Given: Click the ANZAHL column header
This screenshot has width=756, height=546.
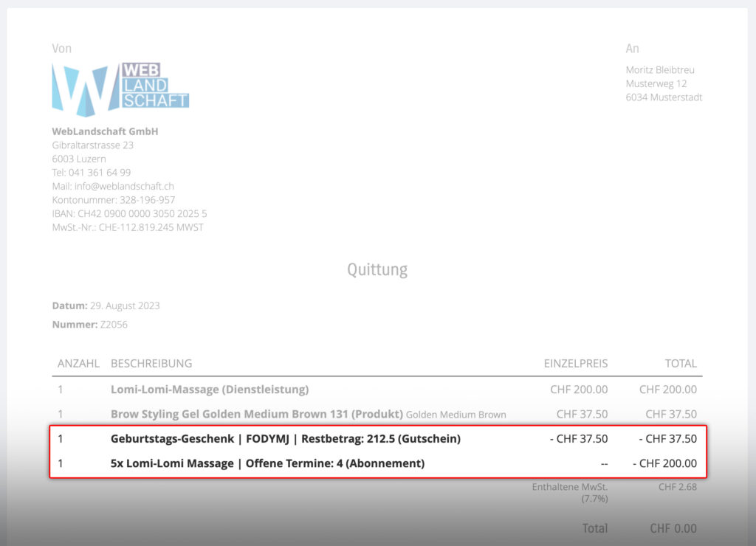Looking at the screenshot, I should click(x=78, y=363).
